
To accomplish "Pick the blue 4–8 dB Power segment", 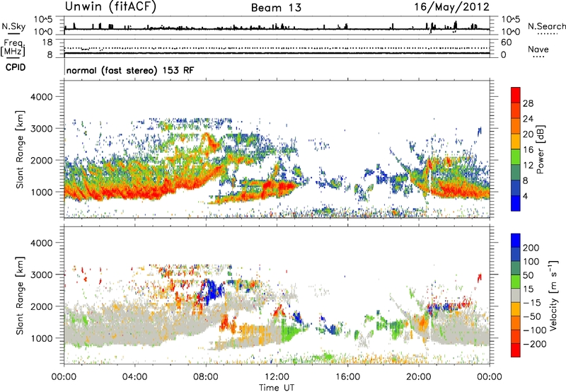I will (516, 188).
